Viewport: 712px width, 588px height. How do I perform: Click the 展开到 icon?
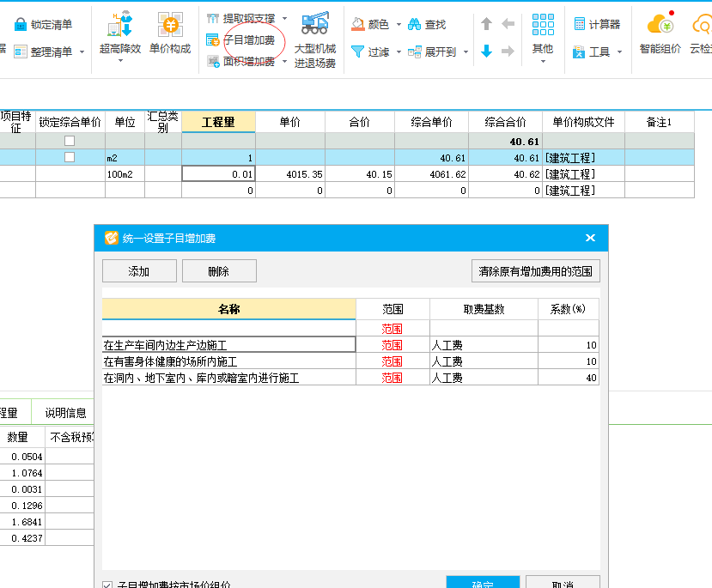click(x=414, y=52)
